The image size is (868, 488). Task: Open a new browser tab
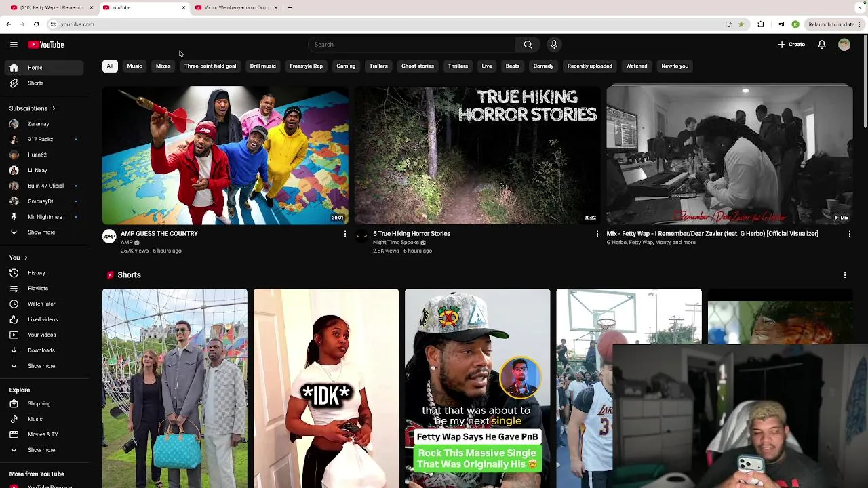290,7
